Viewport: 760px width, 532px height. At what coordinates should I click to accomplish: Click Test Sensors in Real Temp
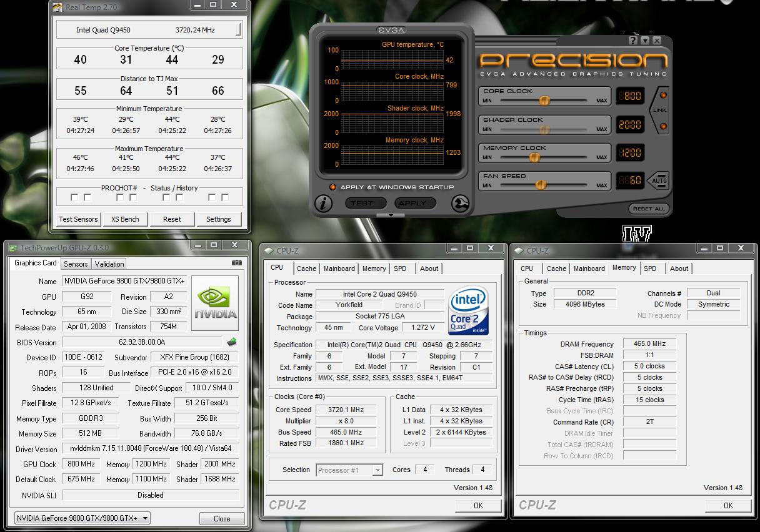tap(78, 219)
